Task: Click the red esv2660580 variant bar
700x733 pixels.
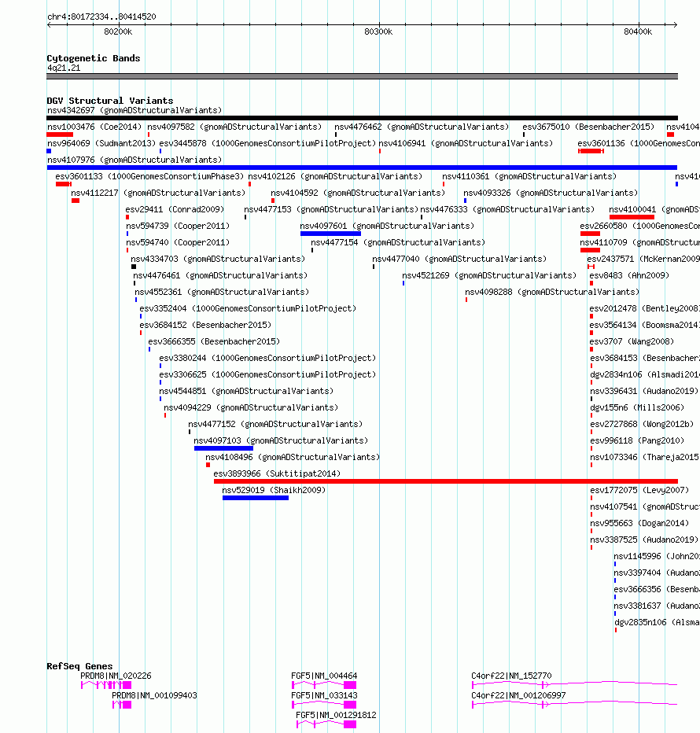Action: 590,234
